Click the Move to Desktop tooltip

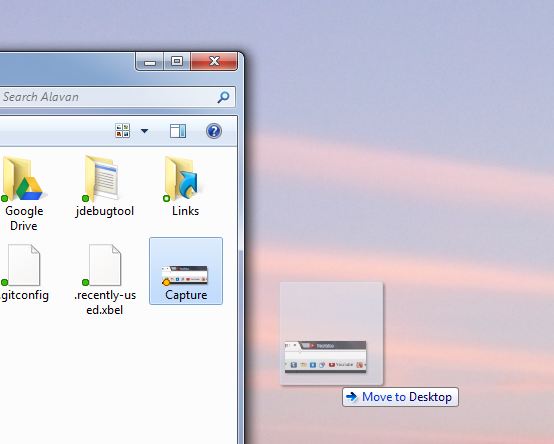(x=400, y=397)
